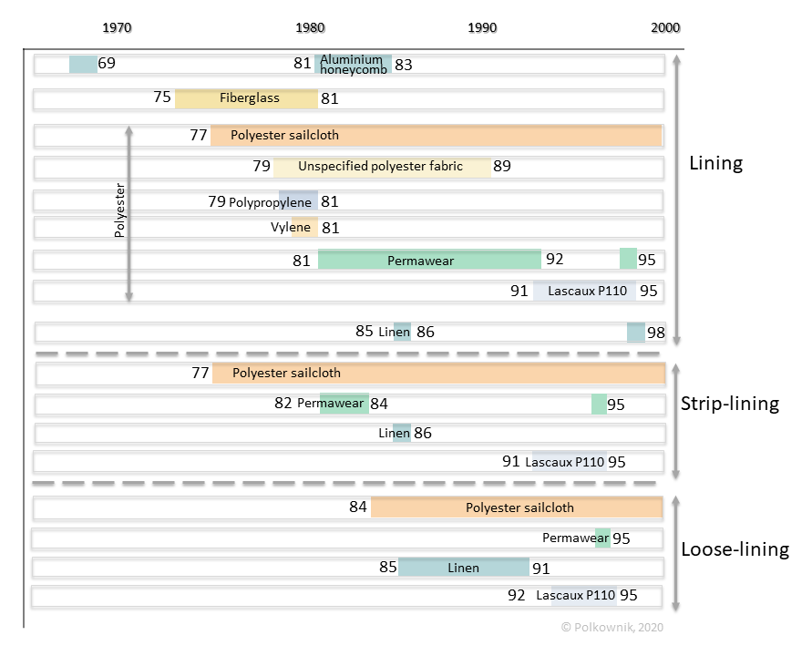Select the Unspecified polyester fabric bar

[x=382, y=167]
